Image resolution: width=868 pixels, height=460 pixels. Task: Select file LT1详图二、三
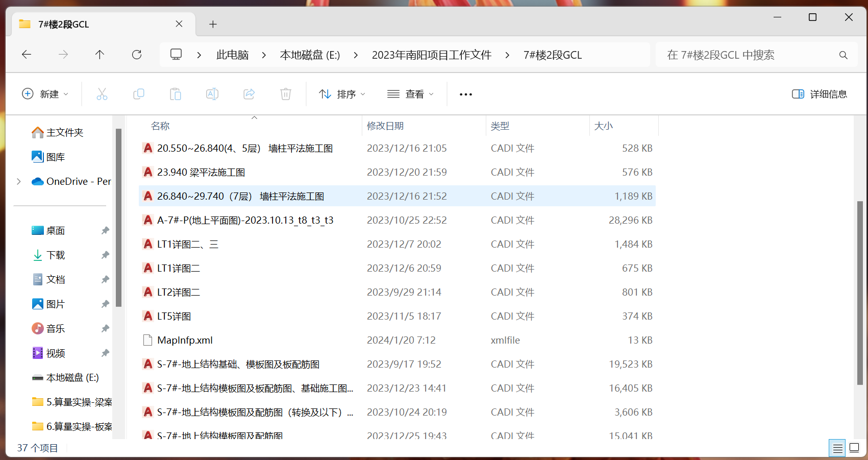click(x=397, y=245)
